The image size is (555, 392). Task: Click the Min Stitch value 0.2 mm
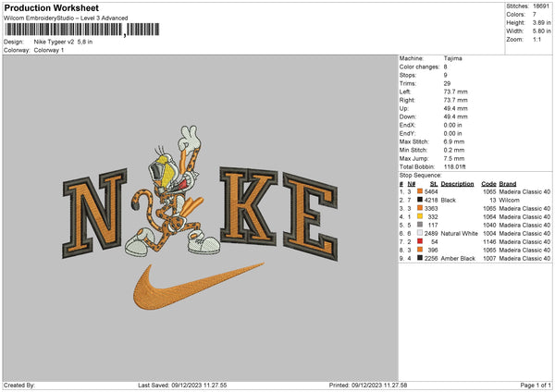click(453, 150)
